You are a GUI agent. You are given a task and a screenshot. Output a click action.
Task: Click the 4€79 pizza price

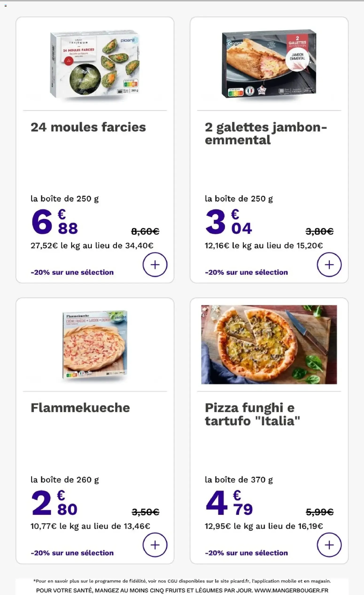[229, 503]
